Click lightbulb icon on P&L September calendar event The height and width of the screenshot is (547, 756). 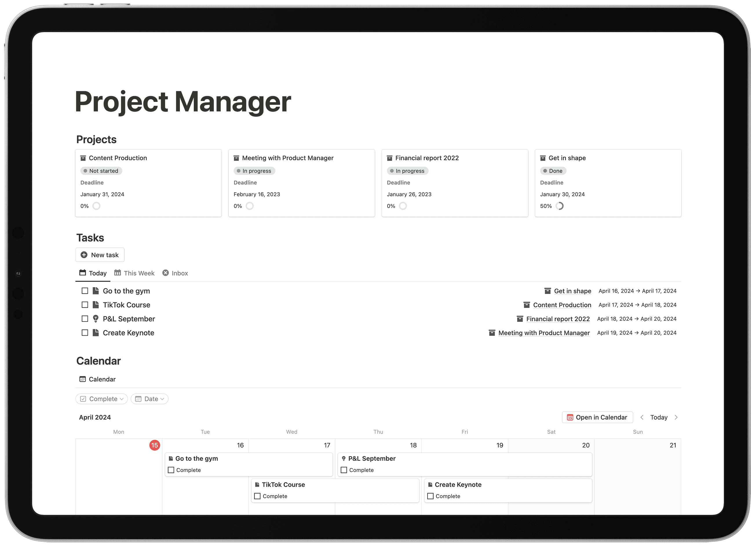(344, 458)
